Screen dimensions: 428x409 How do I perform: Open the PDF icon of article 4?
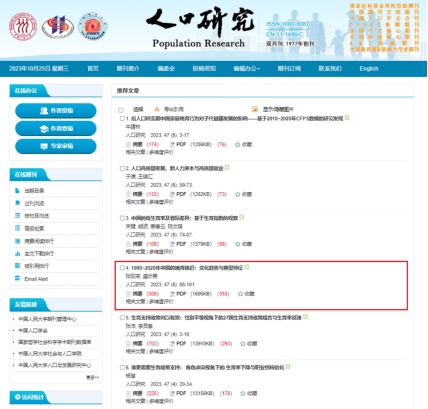click(172, 294)
